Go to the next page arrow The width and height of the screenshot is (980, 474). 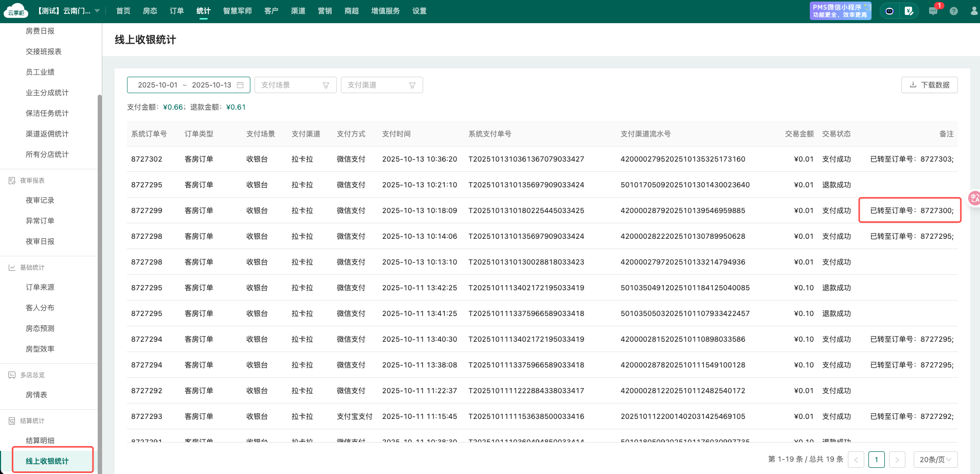pos(897,460)
